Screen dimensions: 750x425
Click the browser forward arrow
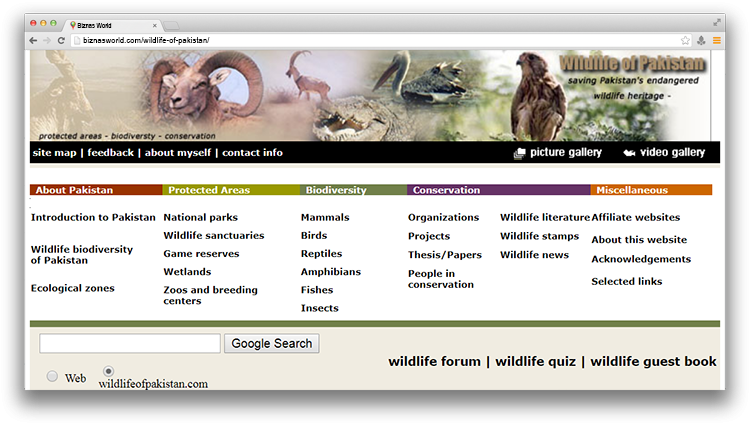click(47, 41)
